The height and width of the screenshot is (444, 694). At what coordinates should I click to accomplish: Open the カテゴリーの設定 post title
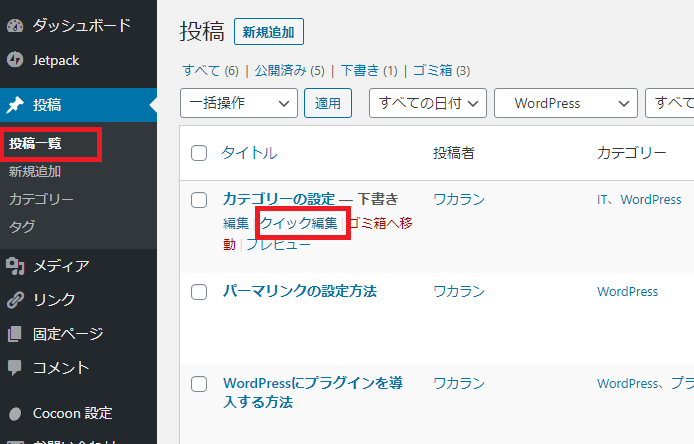click(x=278, y=199)
